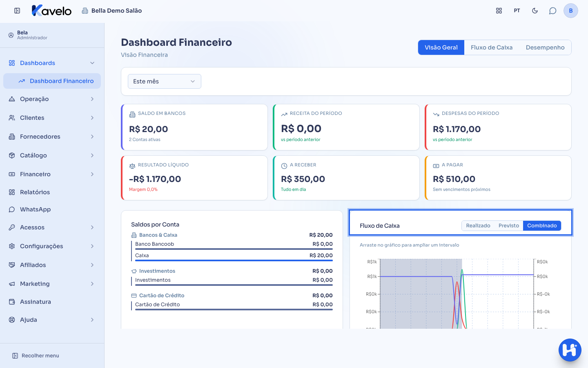Expand the Financeiro submenu
This screenshot has width=588, height=368.
coord(92,174)
